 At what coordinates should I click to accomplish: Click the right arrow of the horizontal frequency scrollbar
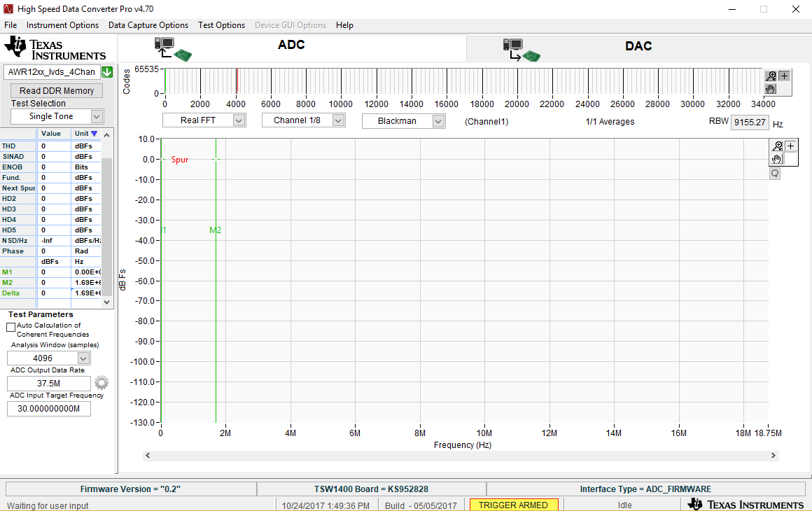coord(773,455)
